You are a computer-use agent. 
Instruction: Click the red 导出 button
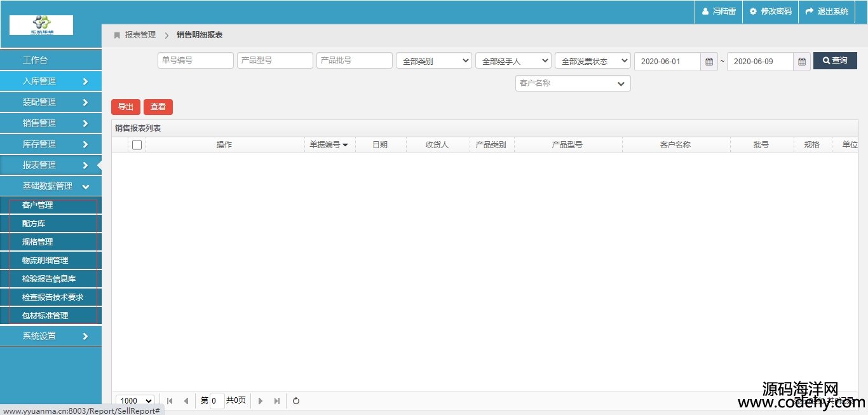click(x=126, y=107)
